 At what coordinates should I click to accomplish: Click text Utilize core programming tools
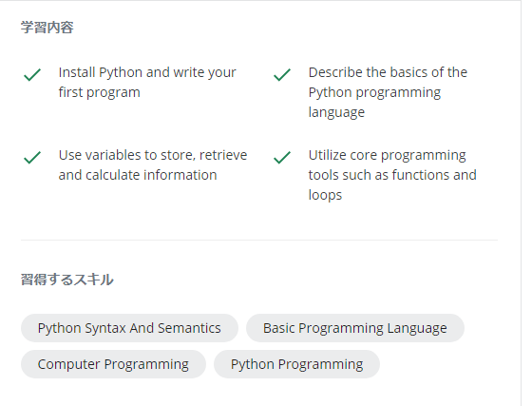click(392, 175)
